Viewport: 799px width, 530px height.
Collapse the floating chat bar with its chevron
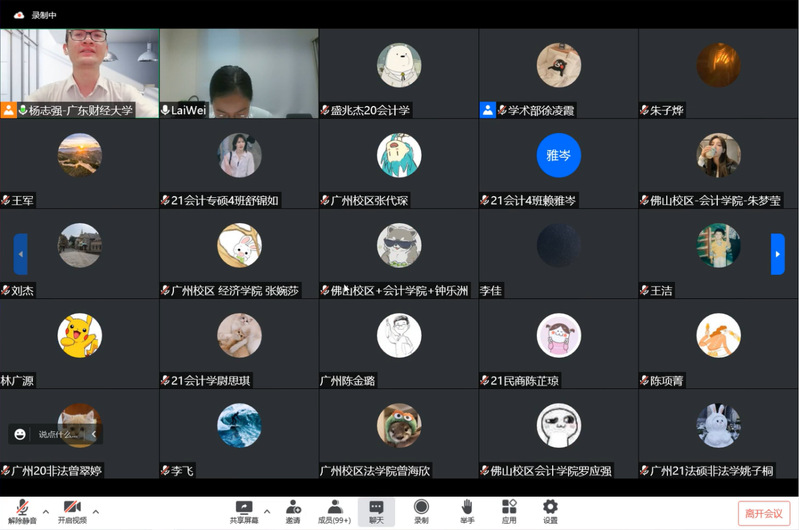coord(94,434)
